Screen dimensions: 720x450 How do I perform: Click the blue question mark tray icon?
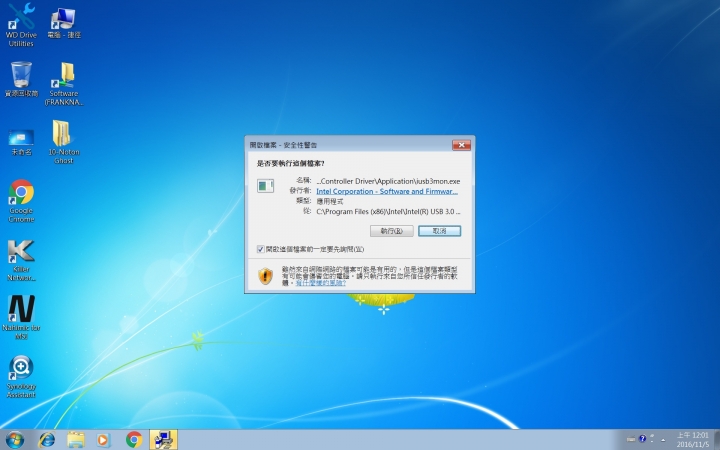pyautogui.click(x=642, y=439)
